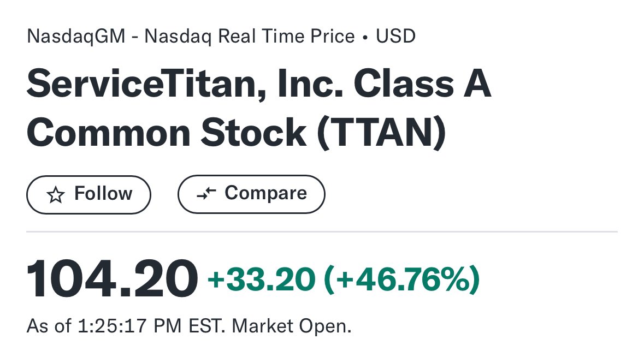644x363 pixels.
Task: Click the current price 104.20
Action: pos(112,279)
